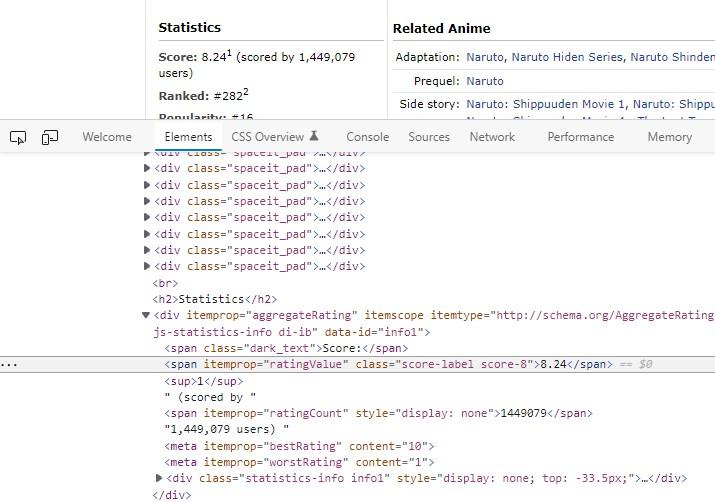Open the Naruto Hiden Series link
The height and width of the screenshot is (502, 715).
pyautogui.click(x=567, y=57)
